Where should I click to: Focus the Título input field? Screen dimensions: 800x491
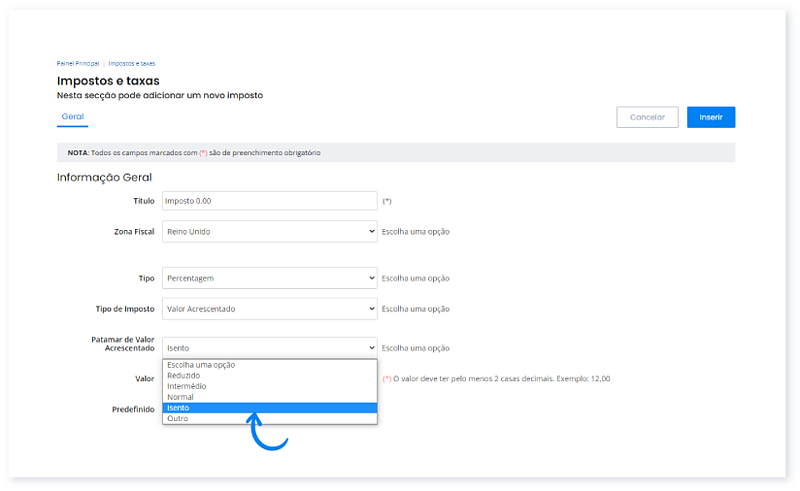coord(269,201)
